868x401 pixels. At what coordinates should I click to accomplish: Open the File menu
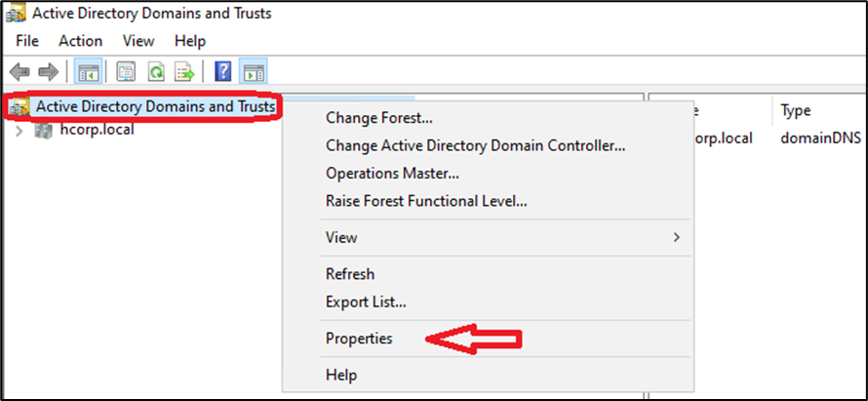click(x=27, y=41)
